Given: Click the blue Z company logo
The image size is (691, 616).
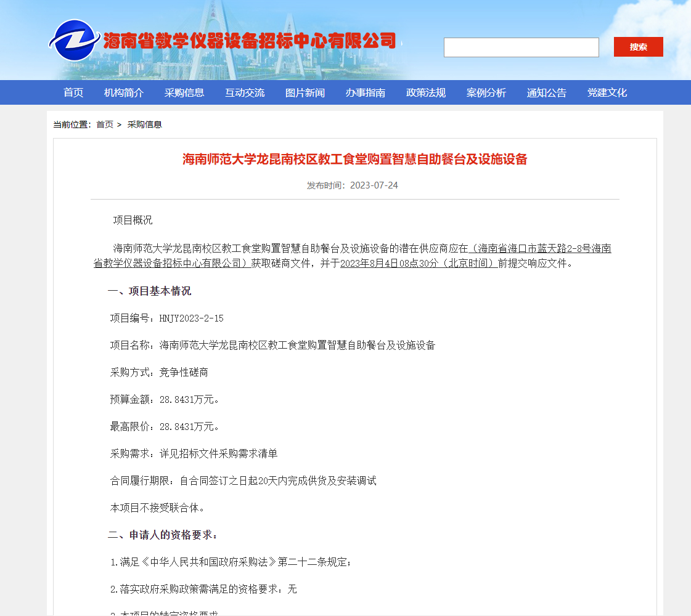Looking at the screenshot, I should pyautogui.click(x=74, y=40).
